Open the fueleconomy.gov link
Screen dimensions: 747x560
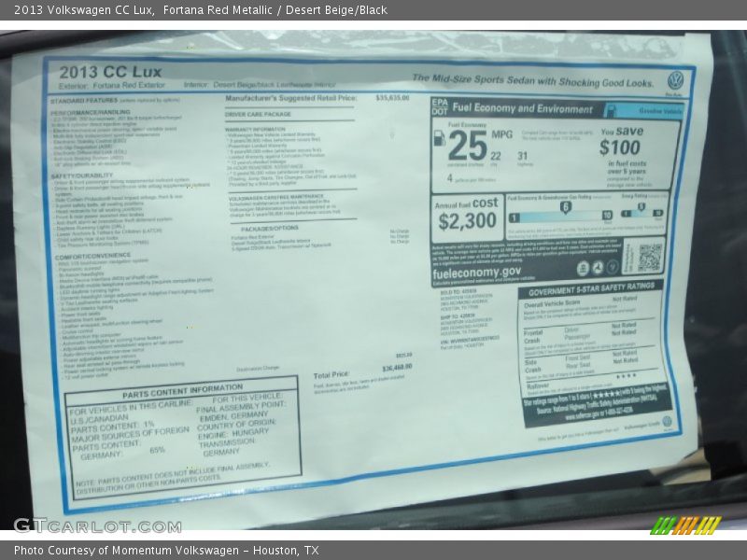click(x=476, y=273)
